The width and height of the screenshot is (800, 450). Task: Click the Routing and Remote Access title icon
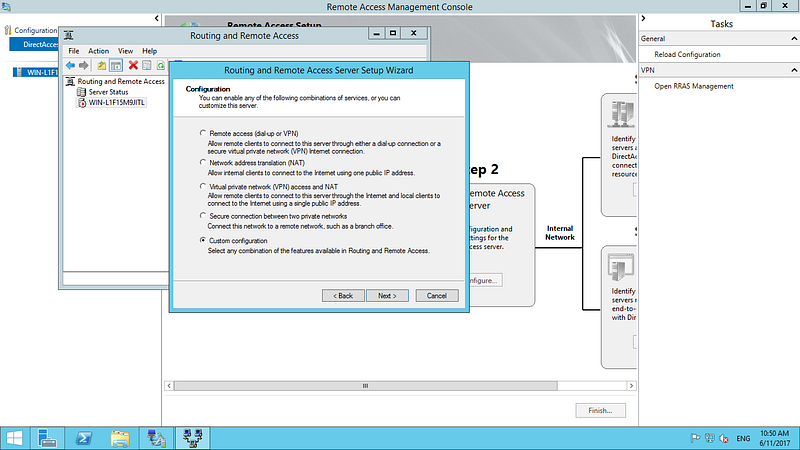(69, 35)
